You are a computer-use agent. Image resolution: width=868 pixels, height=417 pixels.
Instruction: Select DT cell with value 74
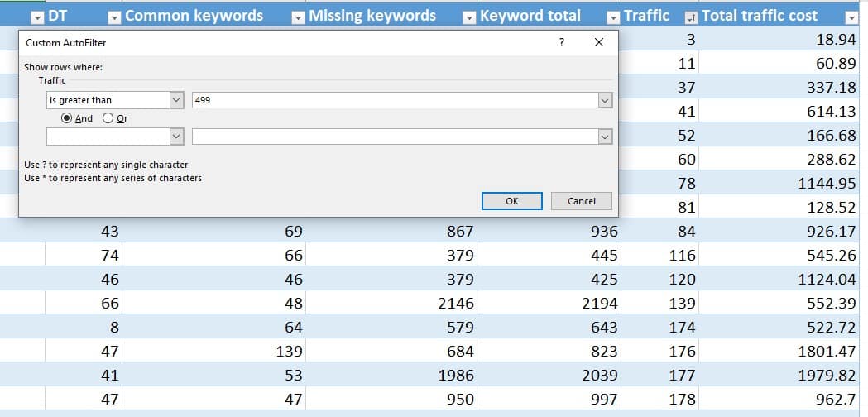coord(83,255)
